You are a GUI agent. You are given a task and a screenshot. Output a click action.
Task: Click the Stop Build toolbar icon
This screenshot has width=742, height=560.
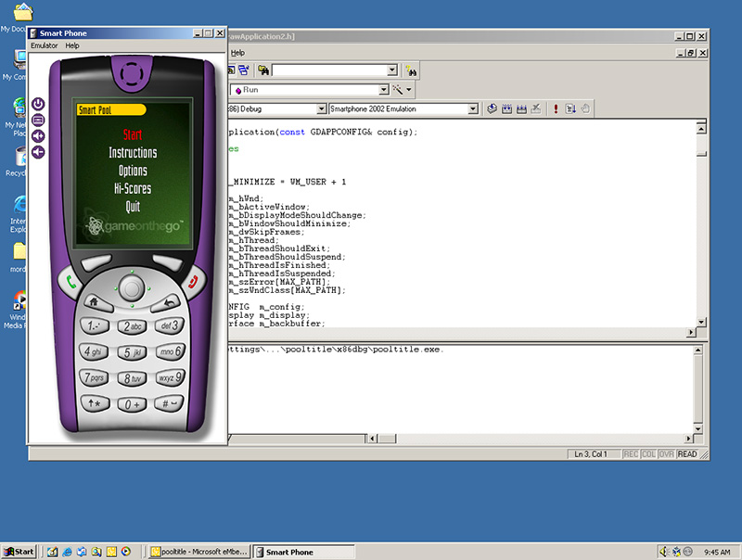536,108
